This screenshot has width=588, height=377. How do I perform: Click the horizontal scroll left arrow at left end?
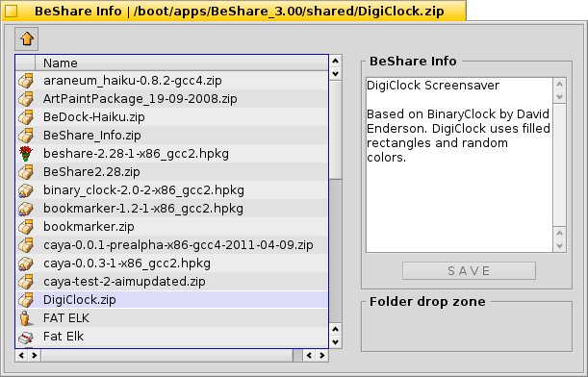coord(21,355)
